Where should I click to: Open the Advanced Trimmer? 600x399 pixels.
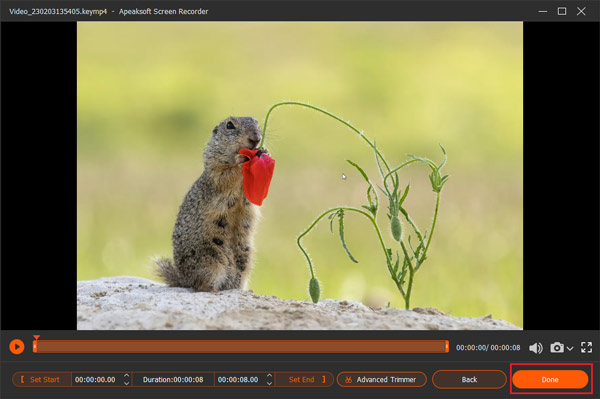point(382,379)
